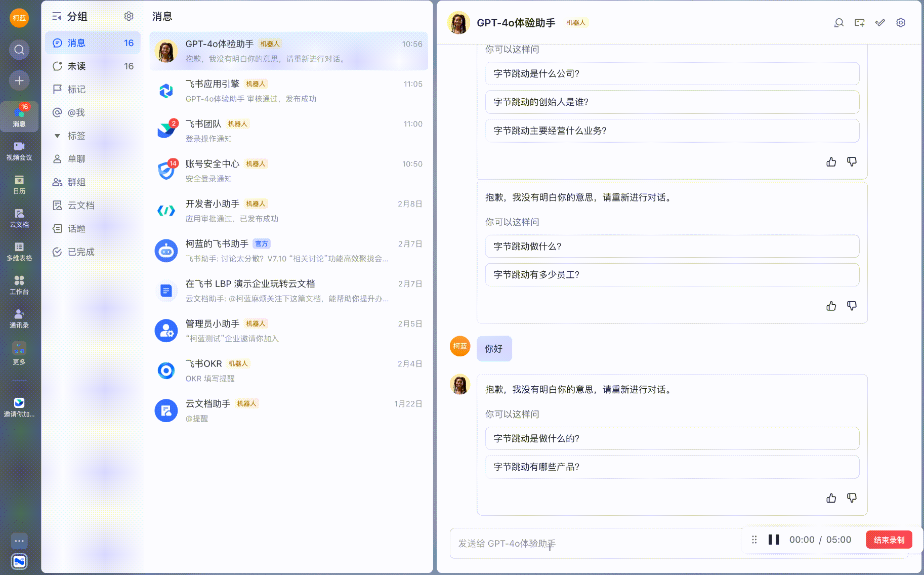924x575 pixels.
Task: Open 通讯录 contacts in the sidebar
Action: click(x=19, y=319)
